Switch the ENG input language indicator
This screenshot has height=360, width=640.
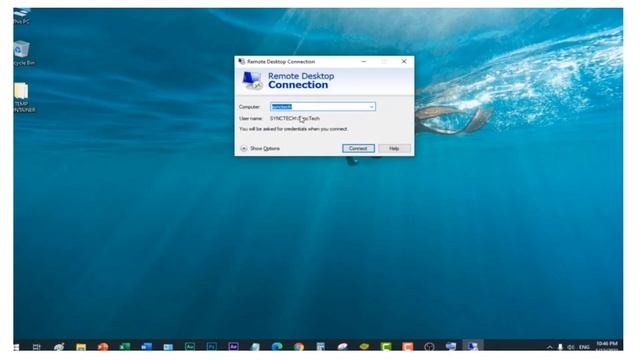coord(584,347)
